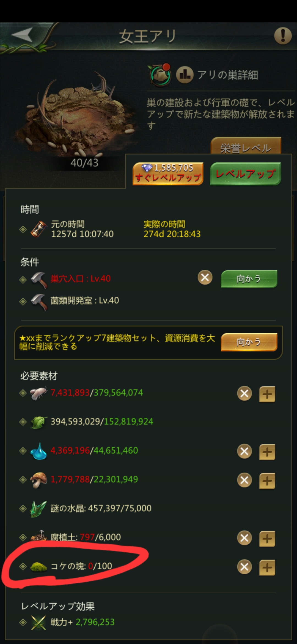Open the アリの巣詳細 link
297x644 pixels.
[227, 75]
